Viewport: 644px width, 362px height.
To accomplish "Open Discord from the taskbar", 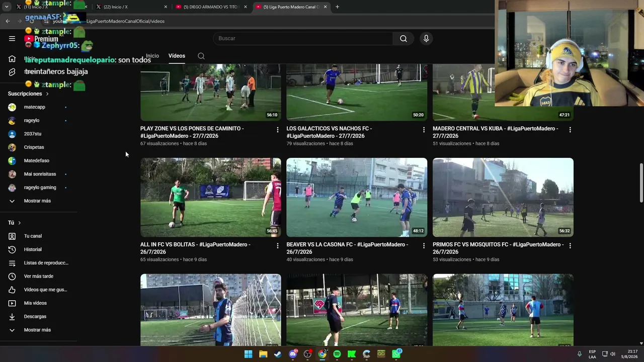I will 293,354.
